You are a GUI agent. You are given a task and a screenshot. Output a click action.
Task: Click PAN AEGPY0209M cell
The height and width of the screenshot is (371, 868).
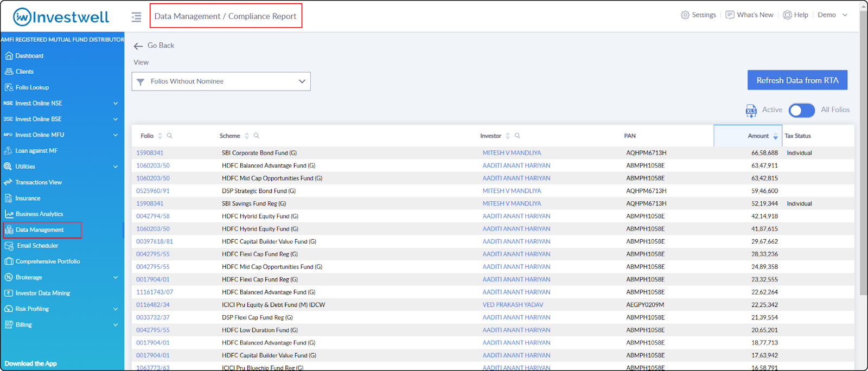click(x=645, y=305)
